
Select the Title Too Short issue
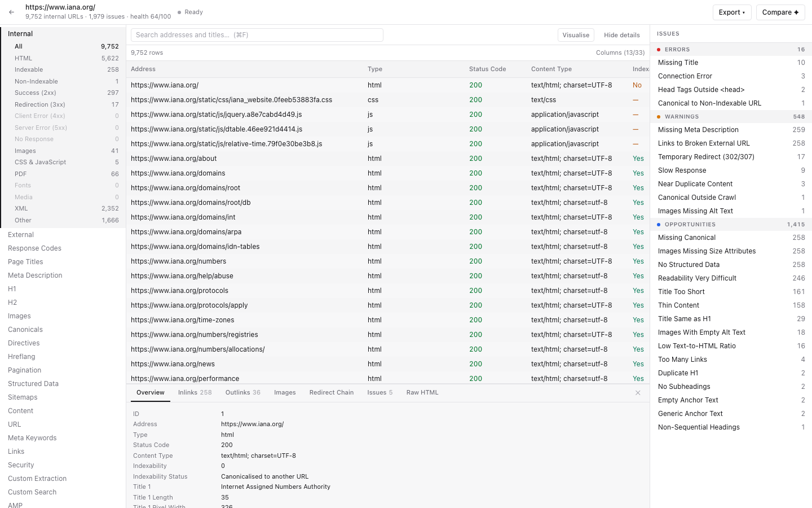pos(731,292)
